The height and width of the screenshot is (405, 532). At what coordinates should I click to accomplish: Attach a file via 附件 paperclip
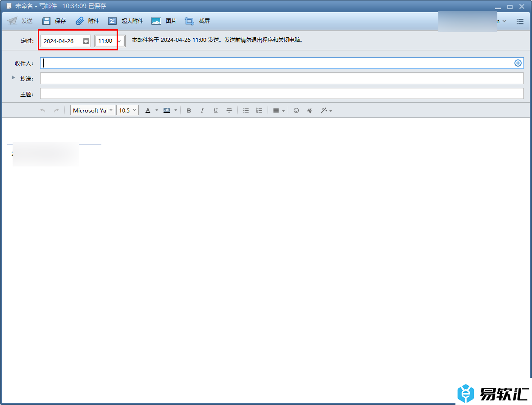[87, 21]
